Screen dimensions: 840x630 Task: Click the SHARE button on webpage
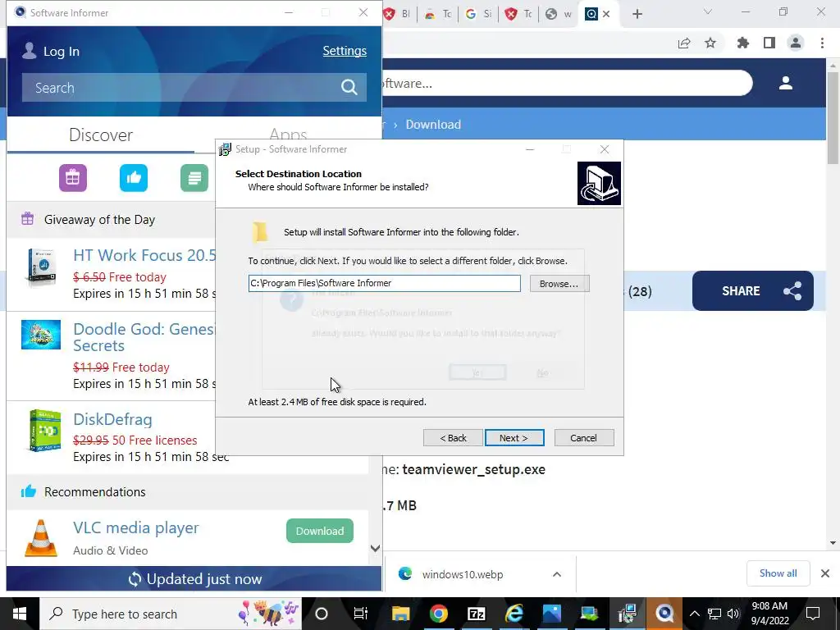coord(753,291)
